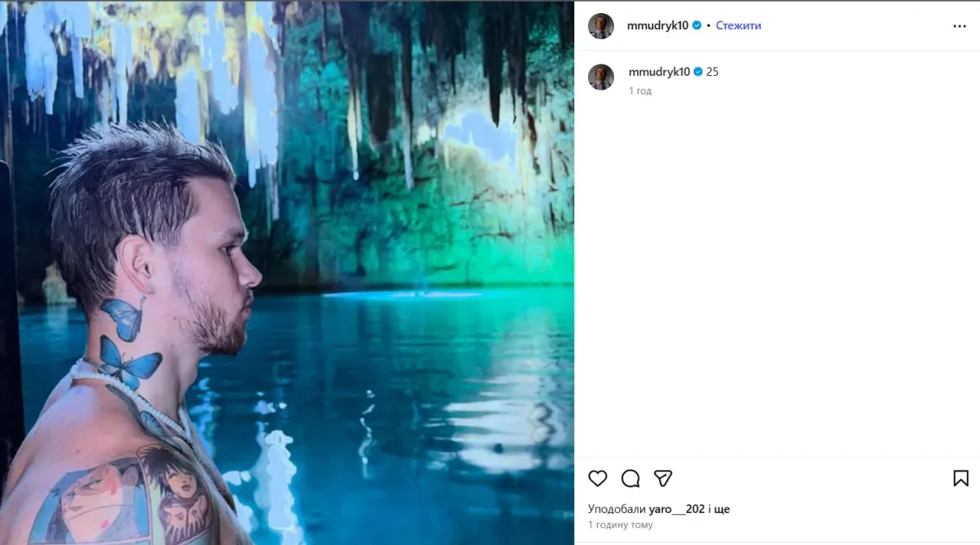980x545 pixels.
Task: Save the post with the bookmark icon
Action: [x=960, y=478]
